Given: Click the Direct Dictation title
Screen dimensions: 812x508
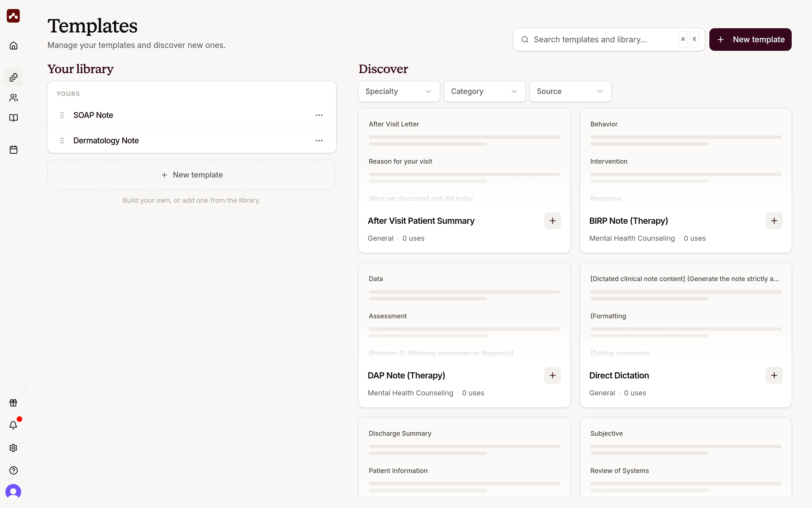Looking at the screenshot, I should click(x=619, y=375).
